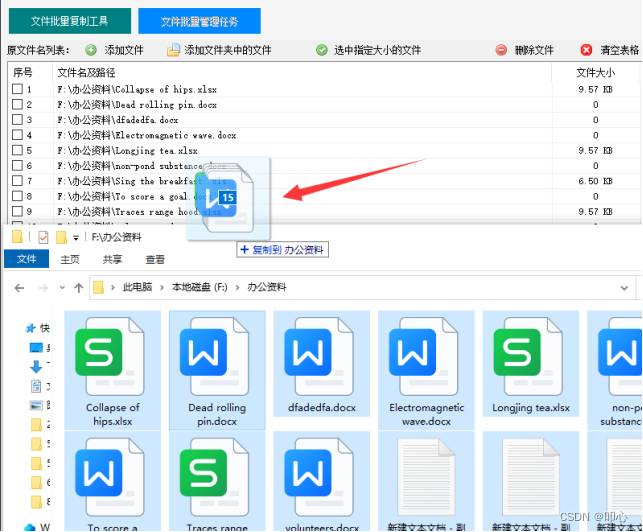This screenshot has height=532, width=643.
Task: Open recent locations dropdown arrow
Action: tap(62, 288)
